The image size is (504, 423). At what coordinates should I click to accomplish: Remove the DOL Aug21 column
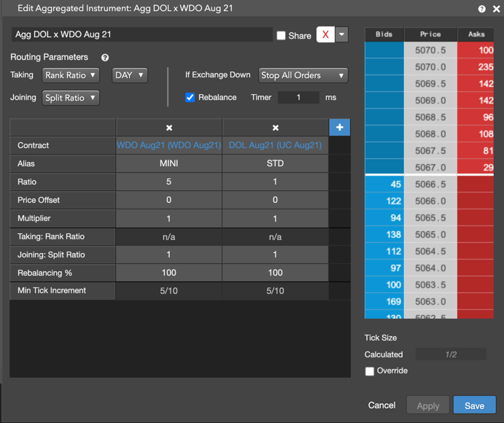(x=275, y=128)
